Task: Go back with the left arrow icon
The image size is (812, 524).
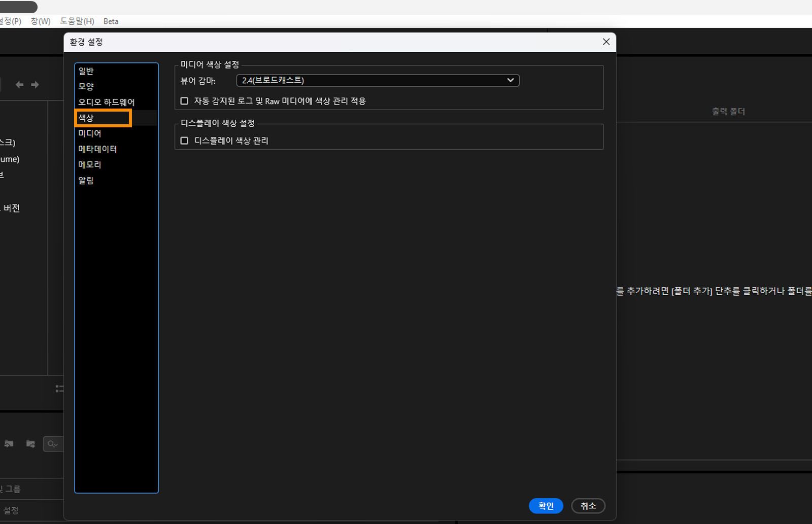Action: pyautogui.click(x=19, y=85)
